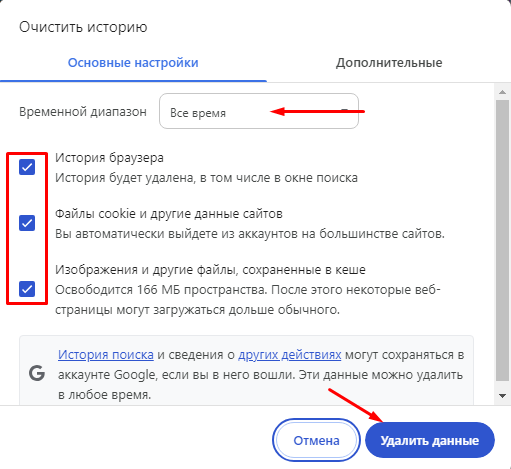Click the scrollbar up arrow
This screenshot has height=469, width=511.
tap(502, 92)
